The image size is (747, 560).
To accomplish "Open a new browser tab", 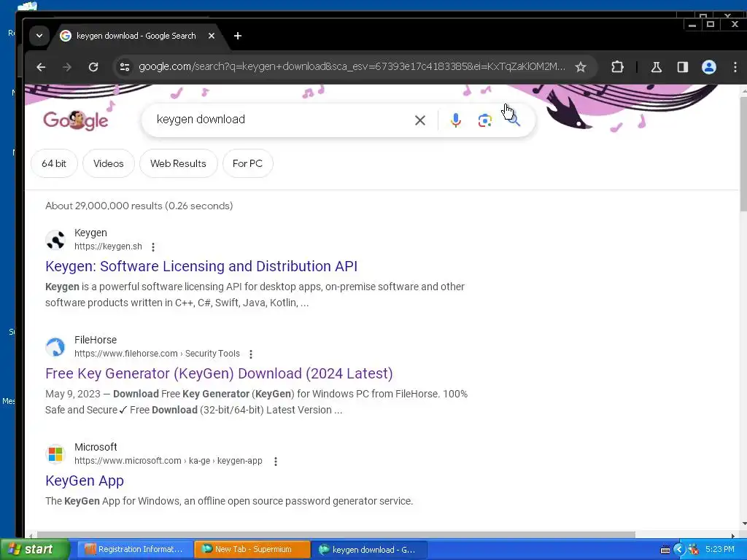I will 238,36.
